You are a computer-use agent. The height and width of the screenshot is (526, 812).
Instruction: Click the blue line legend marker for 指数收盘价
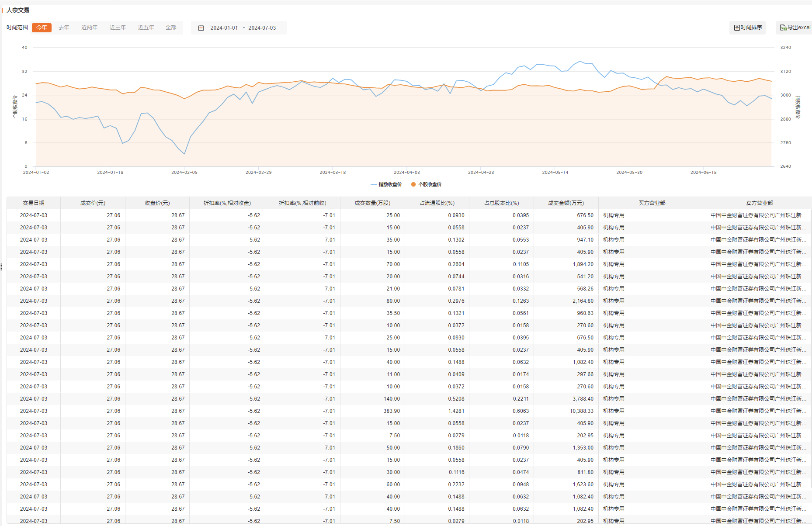tap(374, 184)
